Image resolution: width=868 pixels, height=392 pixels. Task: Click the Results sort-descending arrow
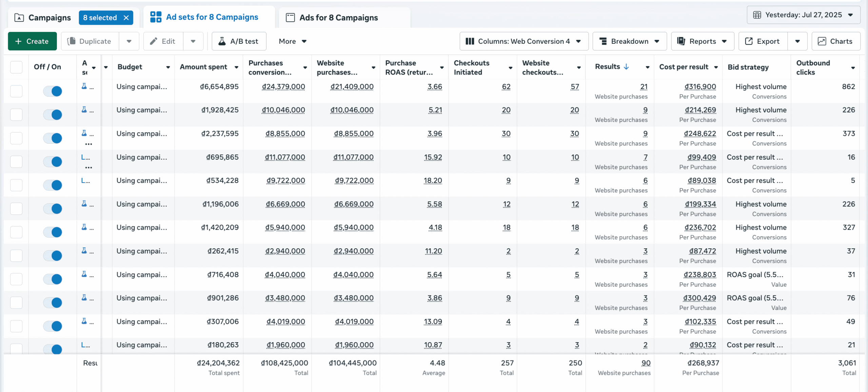coord(626,67)
